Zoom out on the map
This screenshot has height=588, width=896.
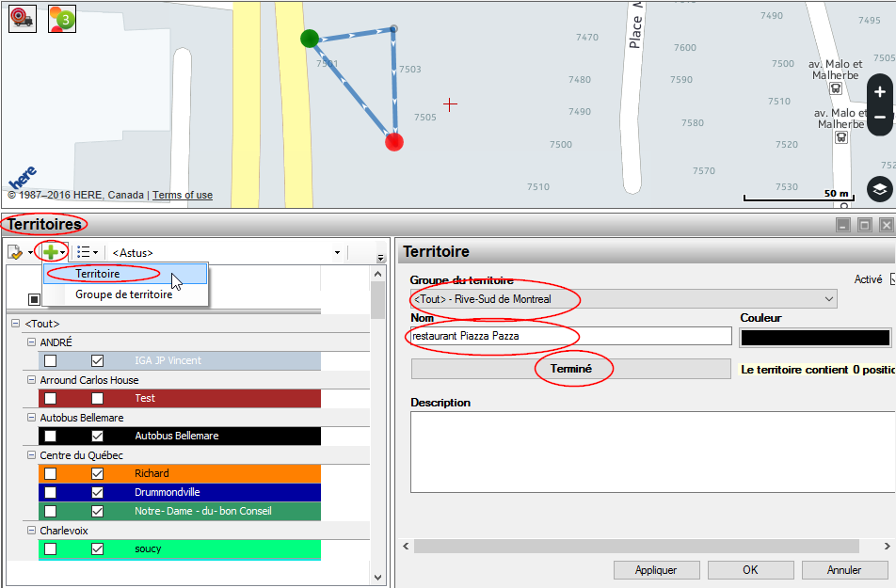(880, 118)
